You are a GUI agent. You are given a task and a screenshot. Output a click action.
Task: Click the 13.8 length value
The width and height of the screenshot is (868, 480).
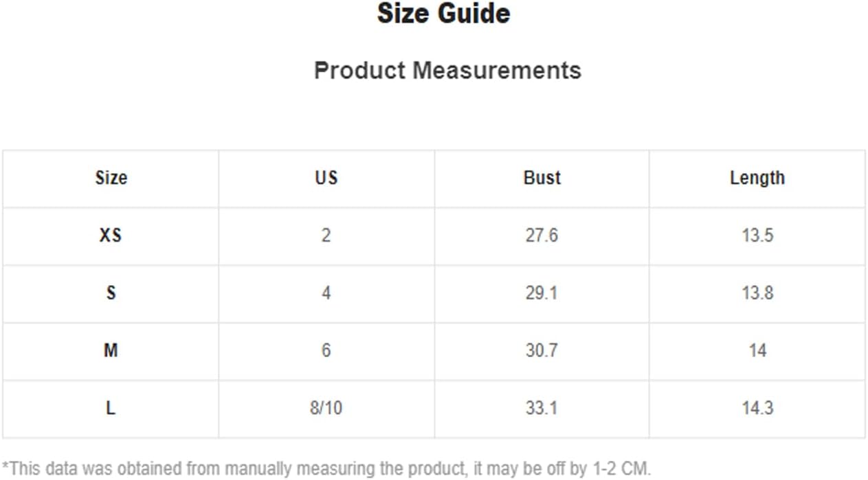click(x=757, y=293)
